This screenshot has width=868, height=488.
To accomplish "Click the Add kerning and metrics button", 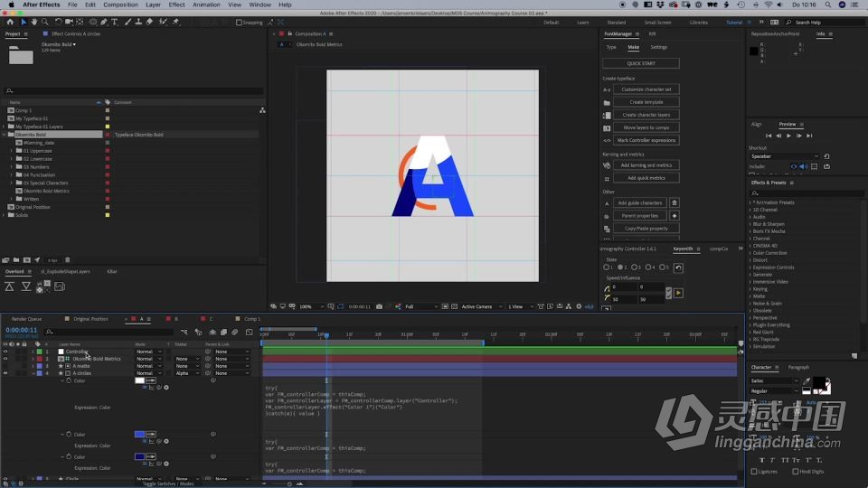I will pyautogui.click(x=646, y=165).
